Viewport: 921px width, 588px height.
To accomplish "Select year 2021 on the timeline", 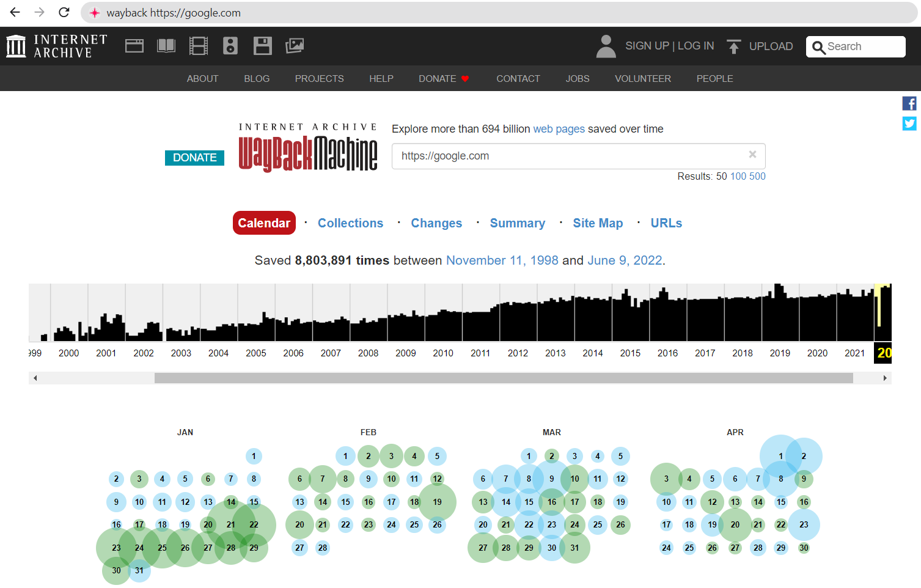I will point(854,353).
